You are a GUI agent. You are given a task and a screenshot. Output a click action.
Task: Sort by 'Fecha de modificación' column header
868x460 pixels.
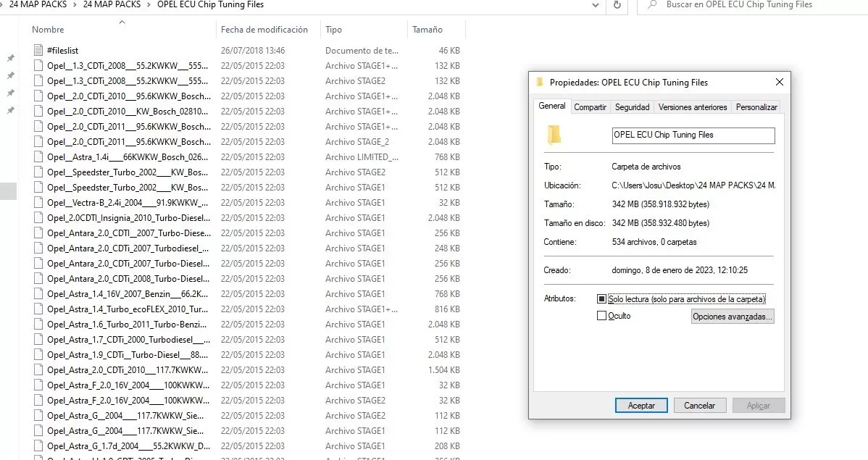coord(264,30)
